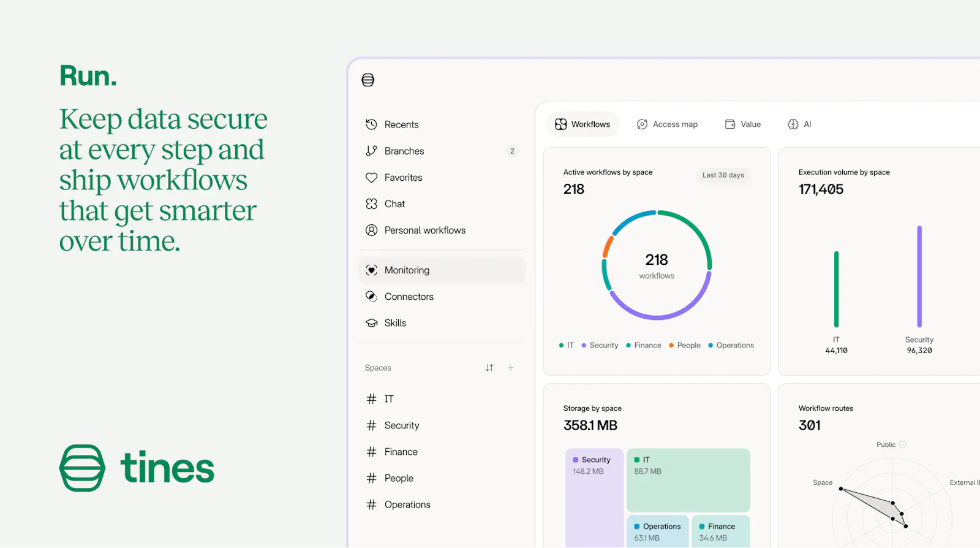Screen dimensions: 980x548
Task: Click the Storage by space total 358.1 MB
Action: pos(590,425)
